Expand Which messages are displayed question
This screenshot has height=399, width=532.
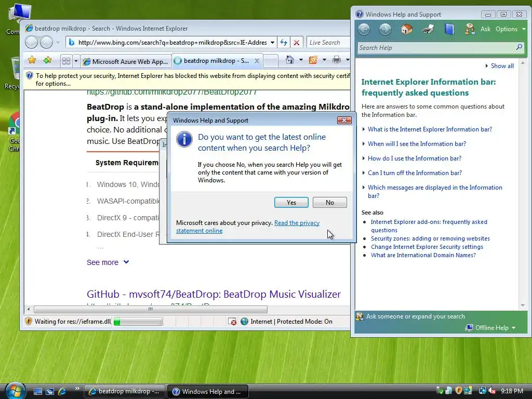[435, 191]
